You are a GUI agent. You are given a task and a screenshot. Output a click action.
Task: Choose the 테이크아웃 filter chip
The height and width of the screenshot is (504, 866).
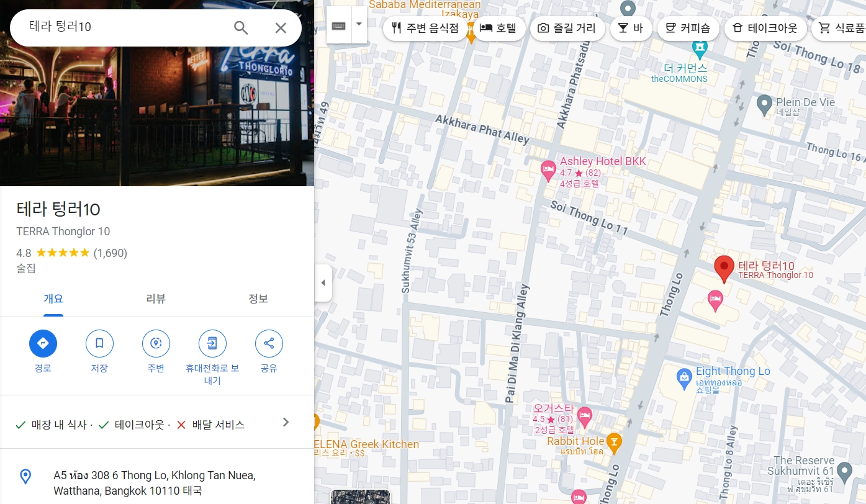[765, 29]
